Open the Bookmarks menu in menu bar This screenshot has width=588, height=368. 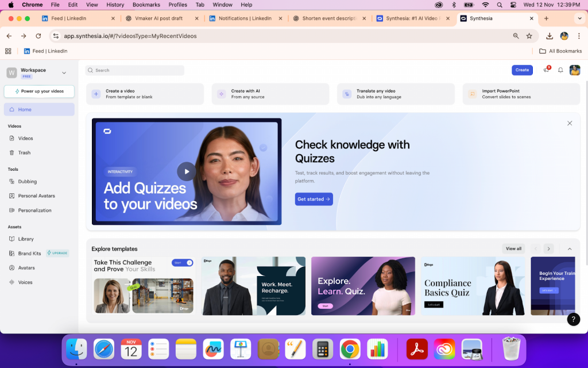pyautogui.click(x=146, y=5)
